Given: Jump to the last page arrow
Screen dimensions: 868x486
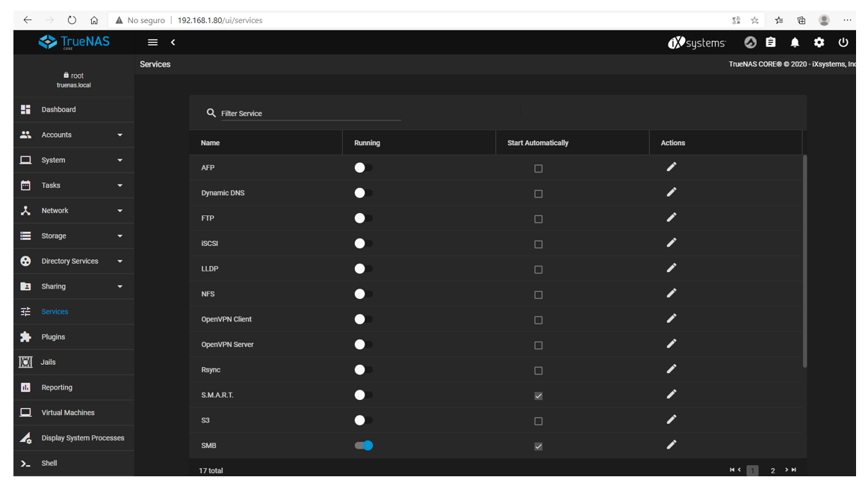Looking at the screenshot, I should (794, 470).
